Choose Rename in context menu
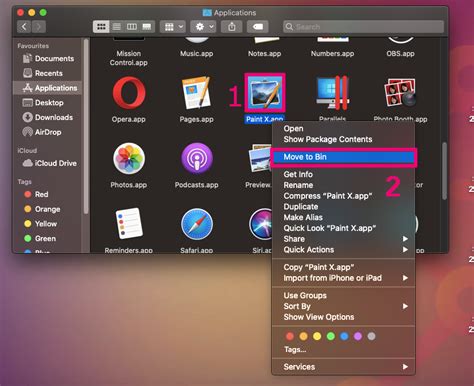The image size is (474, 386). click(x=343, y=185)
